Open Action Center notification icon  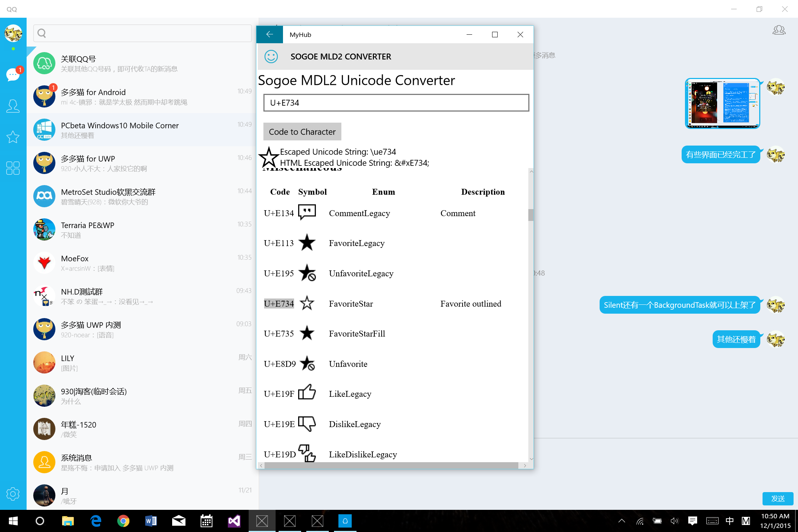tap(693, 521)
